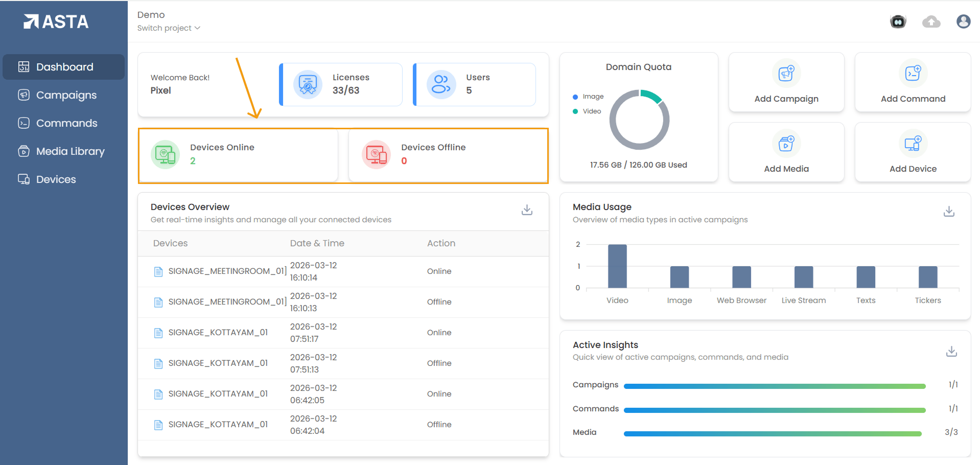Click the cloud upload icon
The height and width of the screenshot is (465, 980).
931,21
